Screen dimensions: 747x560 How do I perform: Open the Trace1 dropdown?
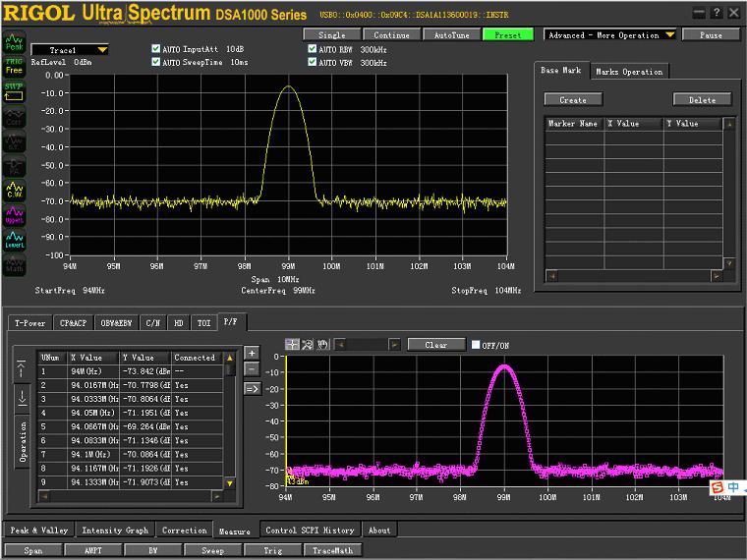(101, 49)
